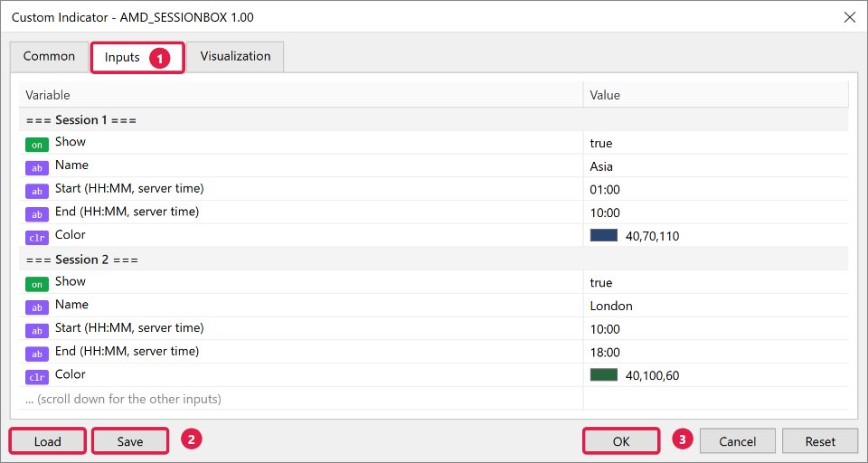Open the Visualization tab

tap(235, 56)
